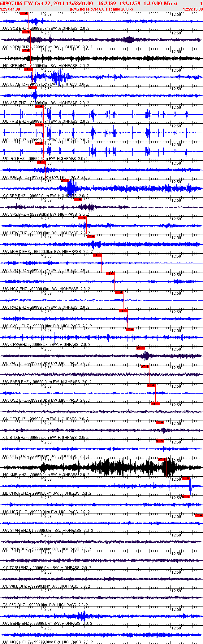Select the red pick flag on the CN OZB panel
The height and width of the screenshot is (644, 203).
pyautogui.click(x=156, y=404)
